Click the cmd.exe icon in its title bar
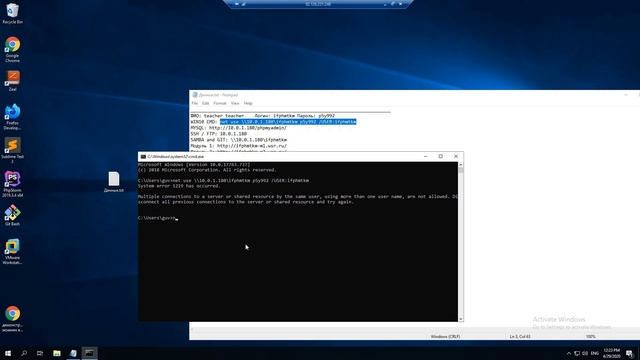 pos(143,156)
